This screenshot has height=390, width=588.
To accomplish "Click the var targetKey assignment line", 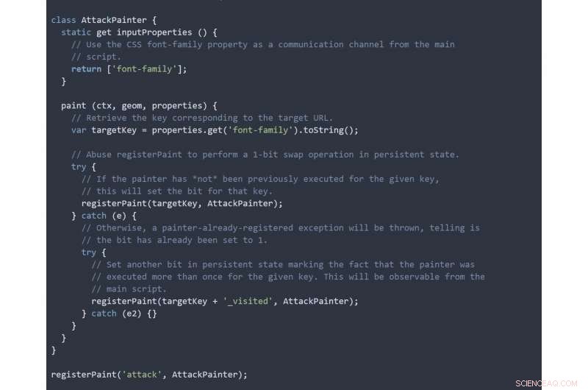I will [215, 130].
